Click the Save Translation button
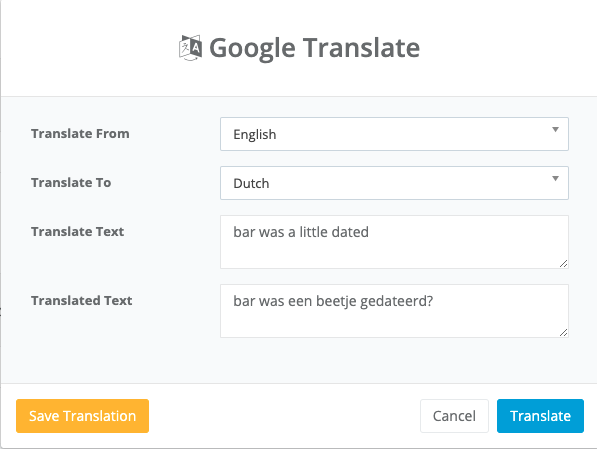 (82, 416)
